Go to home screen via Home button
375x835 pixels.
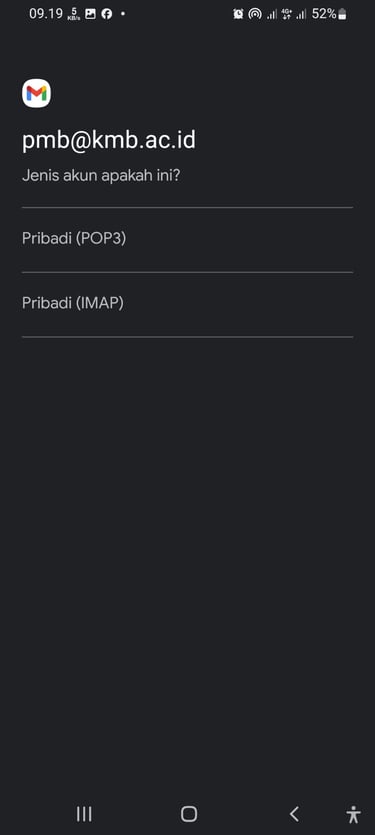pos(189,814)
